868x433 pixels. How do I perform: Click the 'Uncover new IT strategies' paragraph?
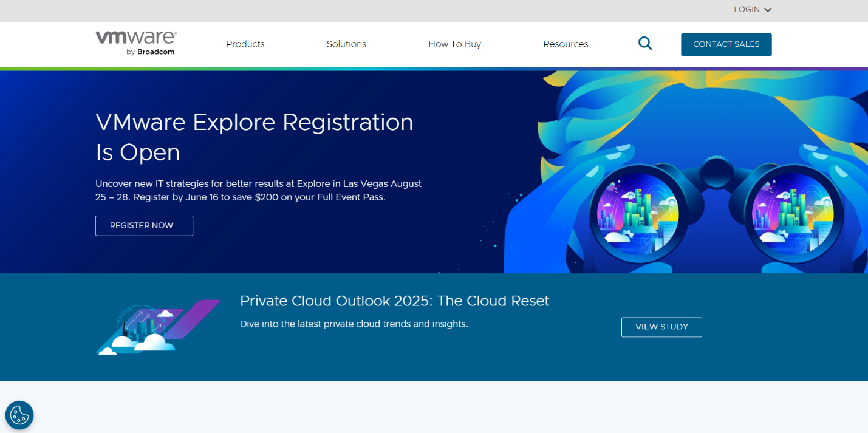259,190
